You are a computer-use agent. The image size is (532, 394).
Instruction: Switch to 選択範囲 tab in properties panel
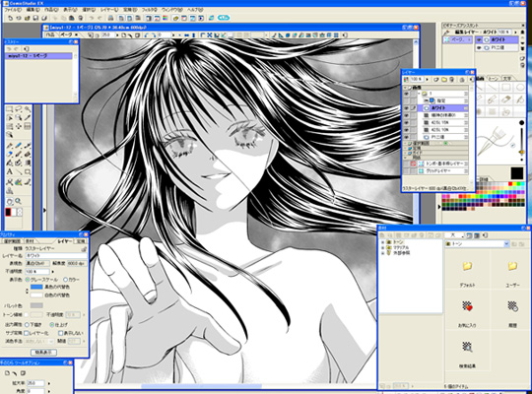click(x=12, y=241)
